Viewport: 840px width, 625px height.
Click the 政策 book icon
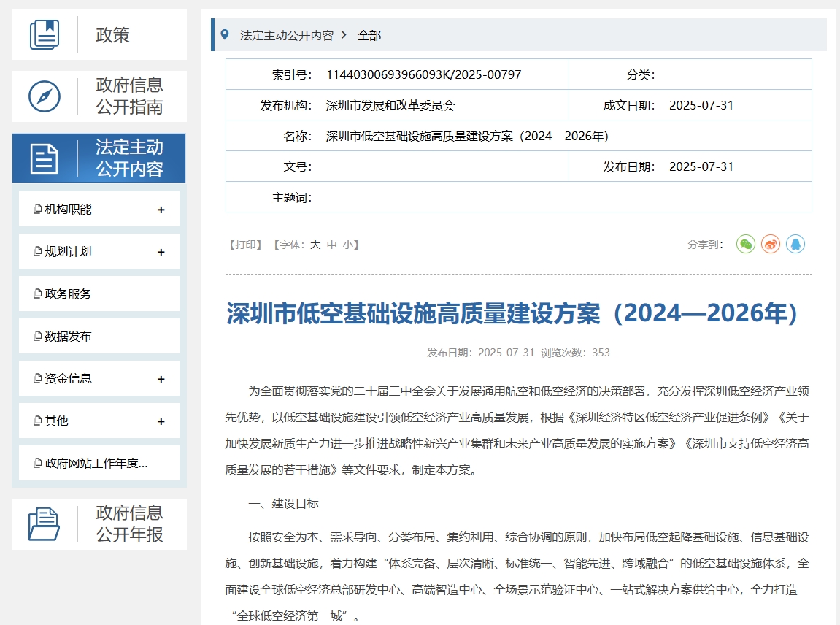(x=45, y=35)
